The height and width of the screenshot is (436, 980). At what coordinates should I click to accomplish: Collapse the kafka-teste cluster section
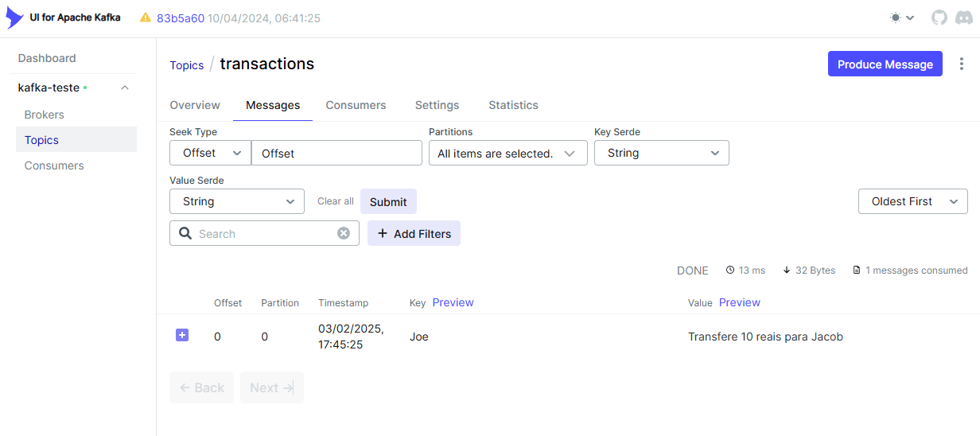coord(125,88)
